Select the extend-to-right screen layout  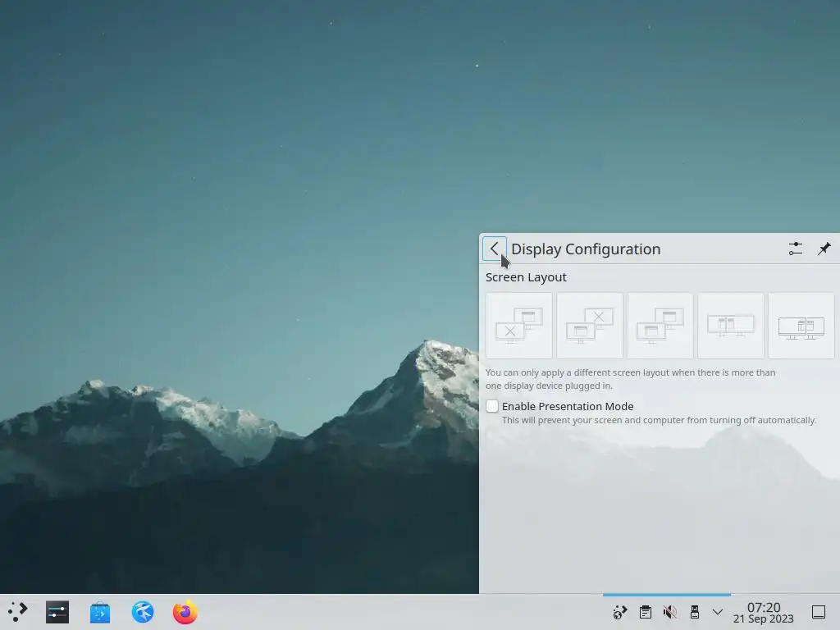(x=801, y=325)
